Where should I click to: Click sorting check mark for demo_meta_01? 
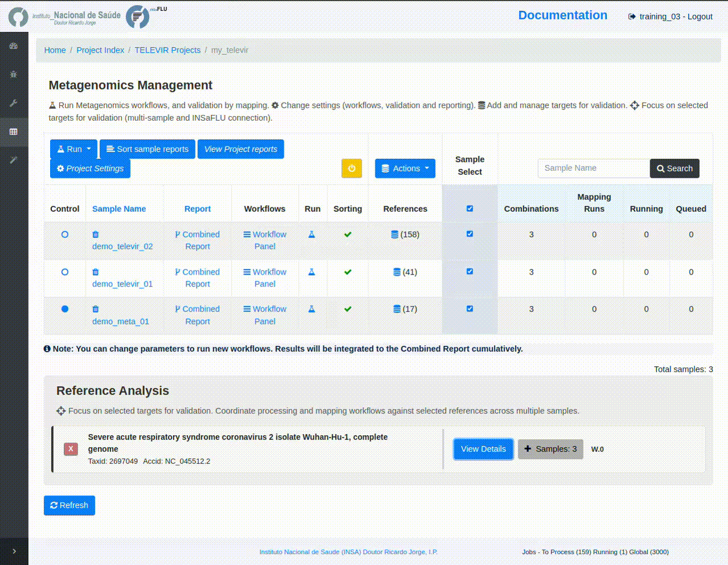point(348,309)
